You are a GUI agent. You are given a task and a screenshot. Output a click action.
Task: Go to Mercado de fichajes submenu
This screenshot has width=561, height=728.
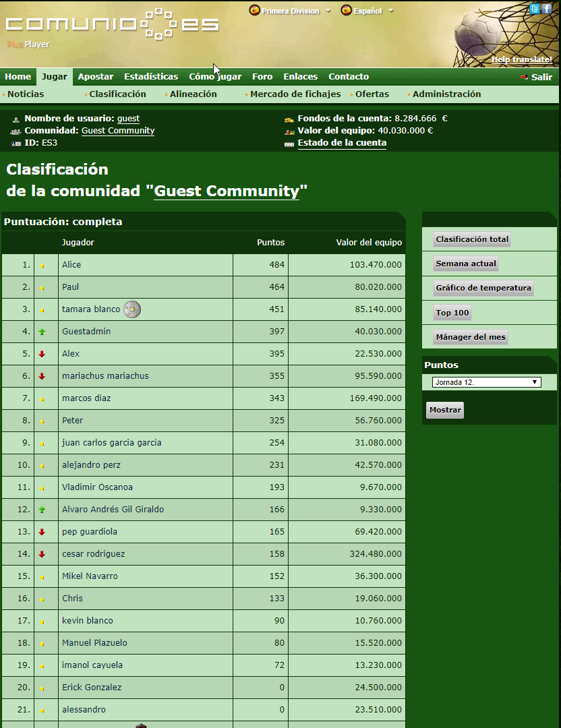coord(295,94)
